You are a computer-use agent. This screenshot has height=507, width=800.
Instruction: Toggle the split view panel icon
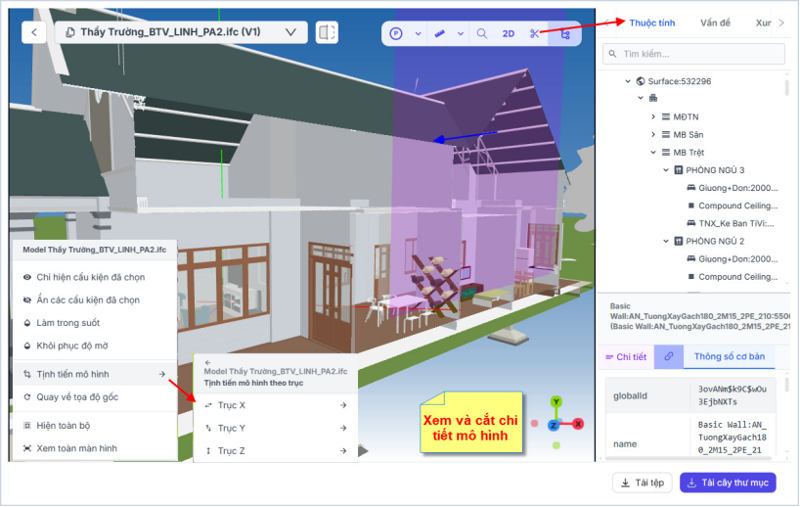coord(327,32)
